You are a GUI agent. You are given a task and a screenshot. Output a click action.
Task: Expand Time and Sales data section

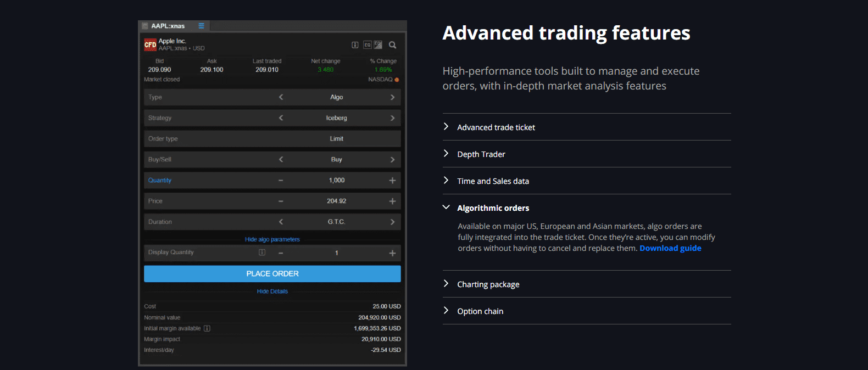[587, 181]
